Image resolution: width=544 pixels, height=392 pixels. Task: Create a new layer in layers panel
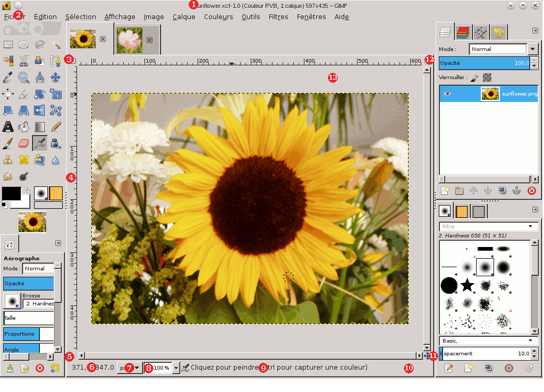pyautogui.click(x=445, y=191)
